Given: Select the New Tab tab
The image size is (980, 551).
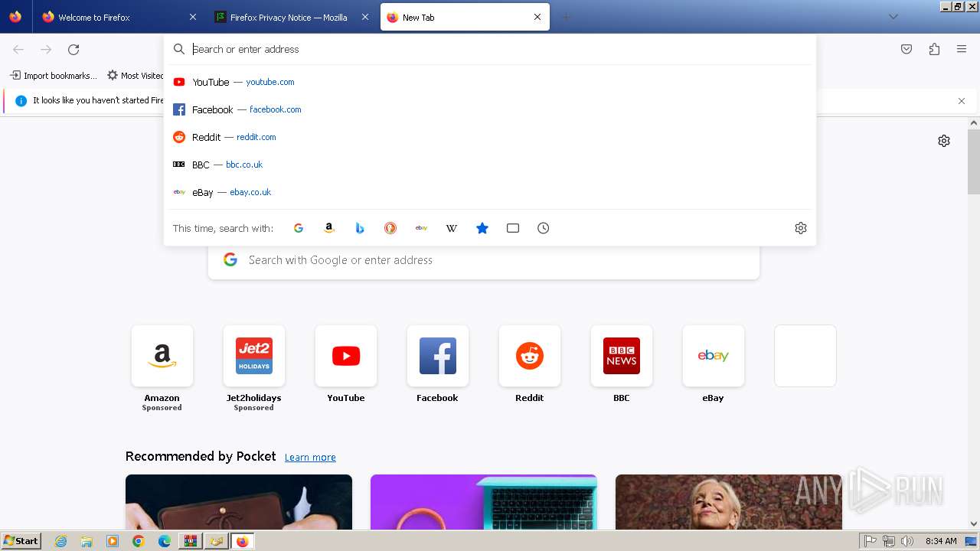Looking at the screenshot, I should pyautogui.click(x=465, y=17).
